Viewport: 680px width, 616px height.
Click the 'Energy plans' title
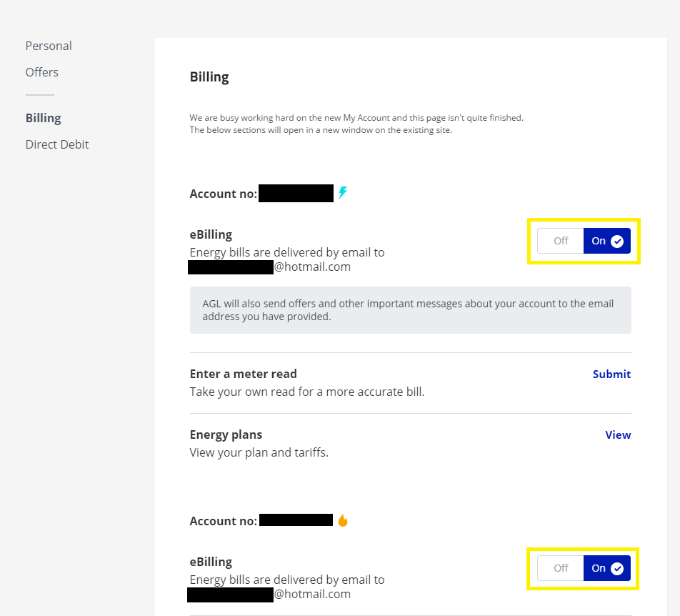[226, 434]
